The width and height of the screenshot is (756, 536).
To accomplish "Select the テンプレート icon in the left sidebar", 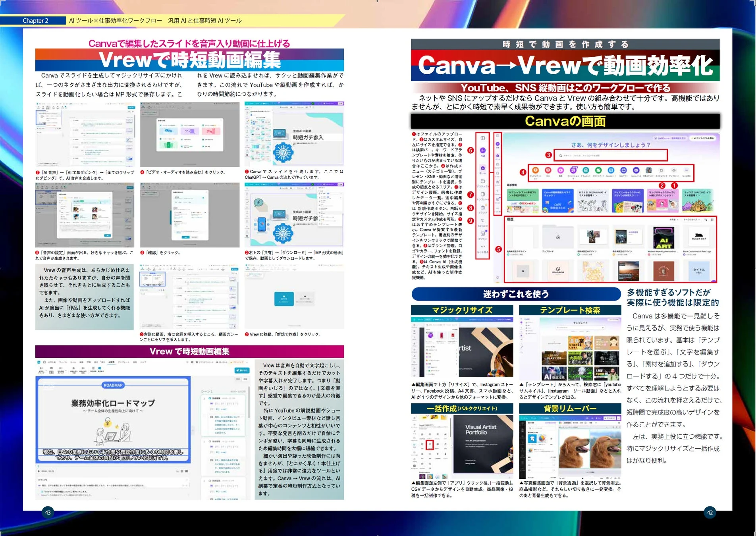I will click(x=483, y=194).
